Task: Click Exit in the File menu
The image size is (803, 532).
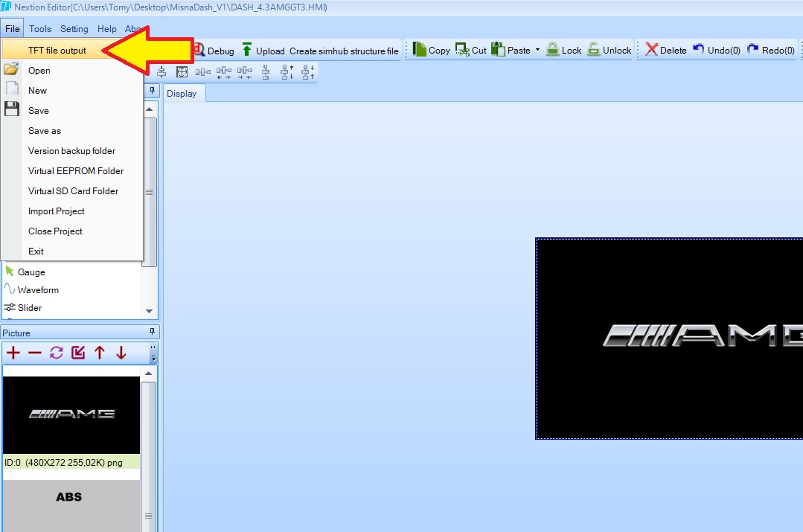Action: pos(72,251)
